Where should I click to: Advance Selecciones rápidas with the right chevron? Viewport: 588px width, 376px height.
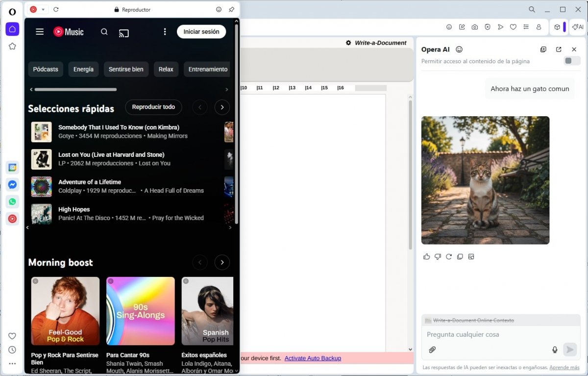pos(222,107)
